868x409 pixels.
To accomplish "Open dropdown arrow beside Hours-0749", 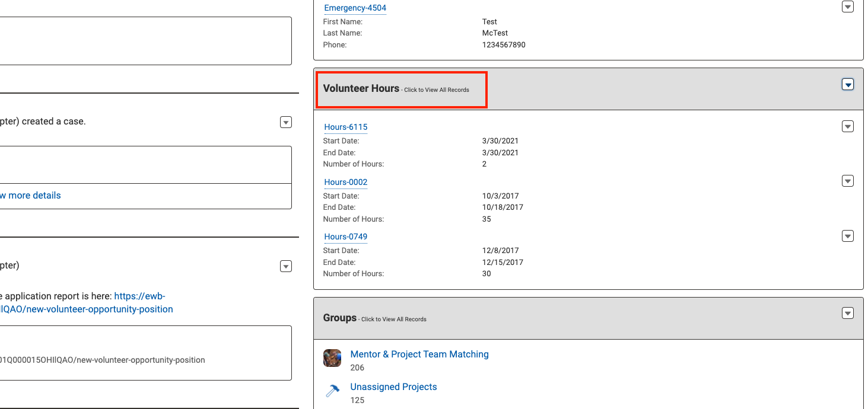I will (848, 237).
